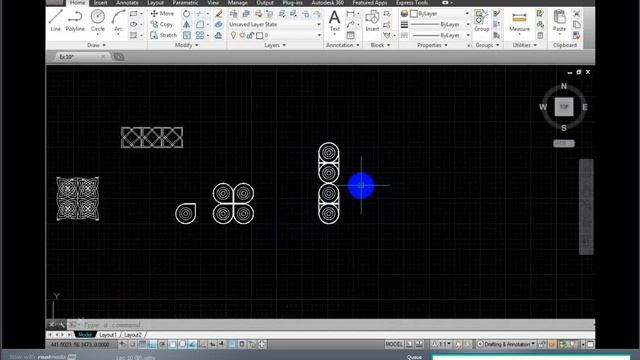Viewport: 640px width, 360px height.
Task: Click the Table tool icon
Action: coord(350,35)
